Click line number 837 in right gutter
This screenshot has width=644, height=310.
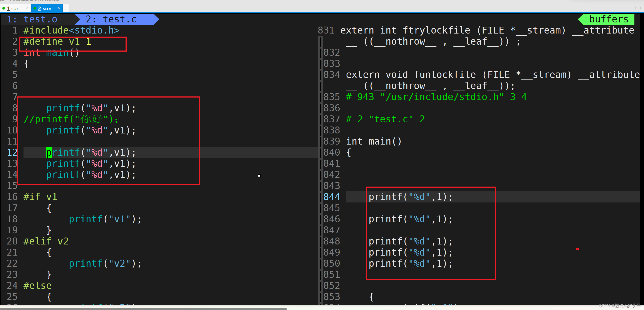(x=332, y=119)
